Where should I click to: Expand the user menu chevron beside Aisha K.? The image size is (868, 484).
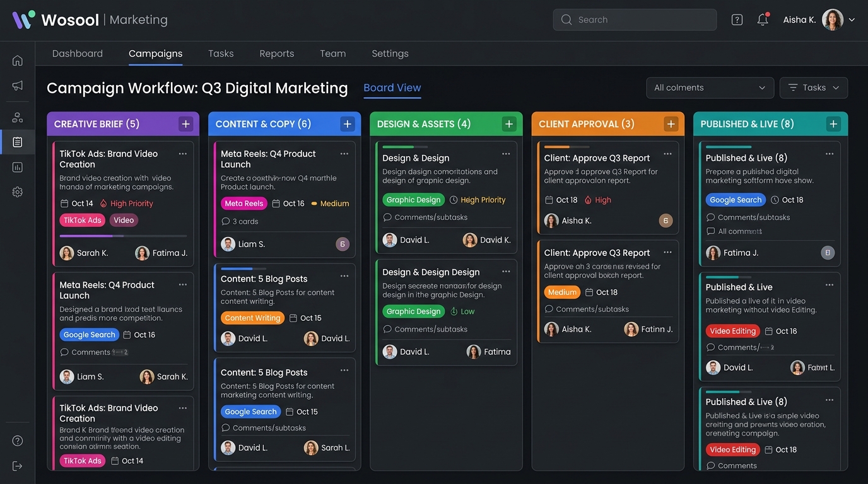[x=852, y=20]
